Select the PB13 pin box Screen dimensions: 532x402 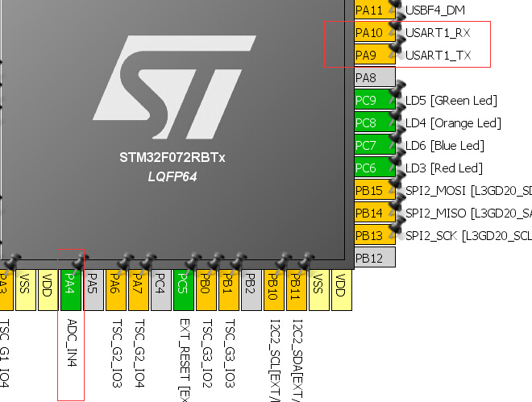click(375, 235)
